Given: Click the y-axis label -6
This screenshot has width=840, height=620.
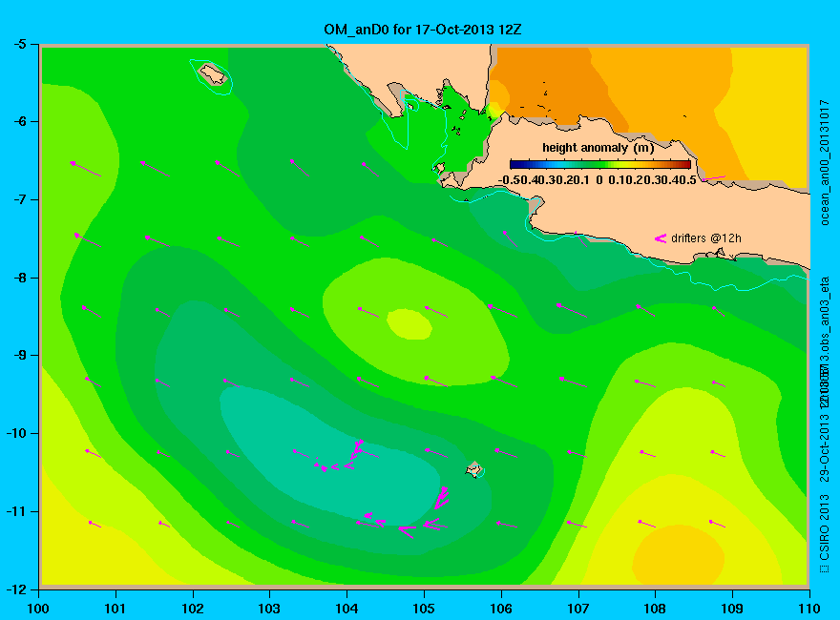Looking at the screenshot, I should tap(19, 121).
